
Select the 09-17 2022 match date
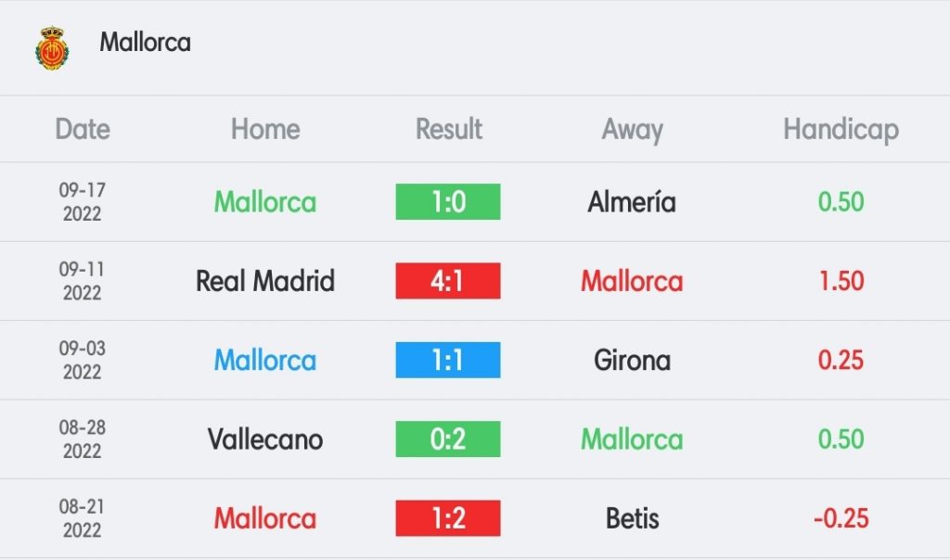(82, 201)
